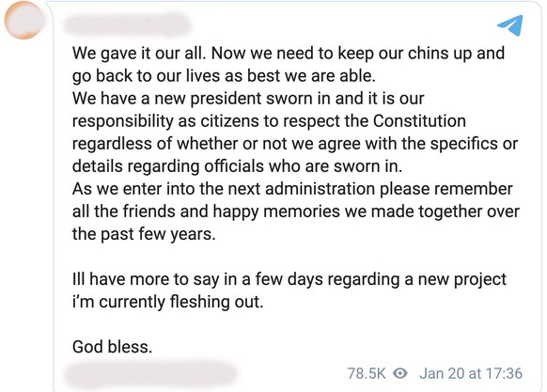Click the line starting "We gave it our all"
The image size is (547, 392).
289,54
